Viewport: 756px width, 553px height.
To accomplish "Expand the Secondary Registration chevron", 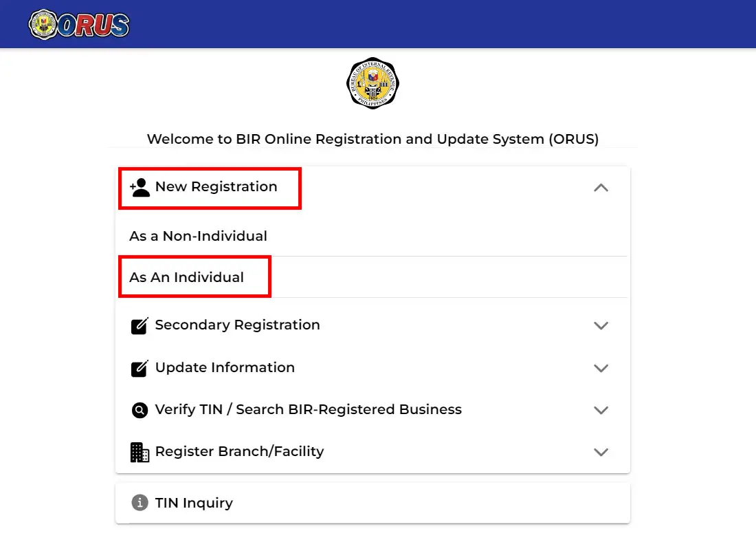I will [601, 326].
